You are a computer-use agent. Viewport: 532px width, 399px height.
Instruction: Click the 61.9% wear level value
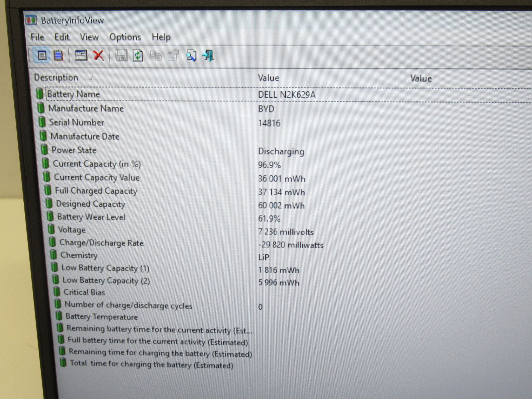269,219
